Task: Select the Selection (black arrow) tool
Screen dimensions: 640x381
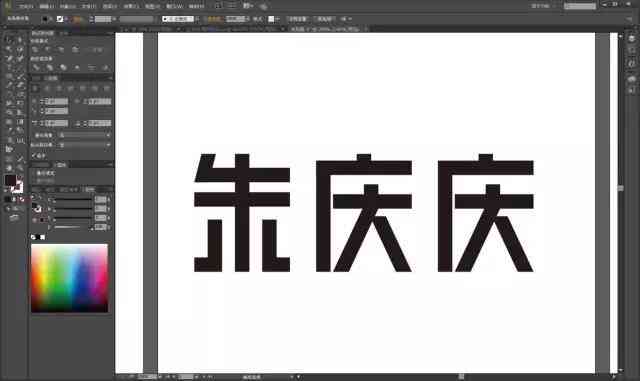Action: [x=9, y=40]
